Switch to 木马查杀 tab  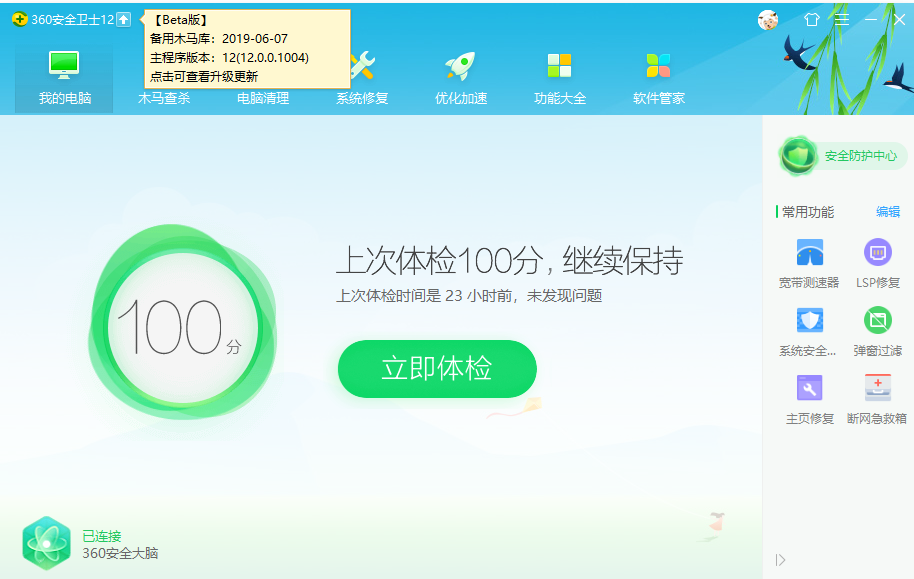(164, 98)
